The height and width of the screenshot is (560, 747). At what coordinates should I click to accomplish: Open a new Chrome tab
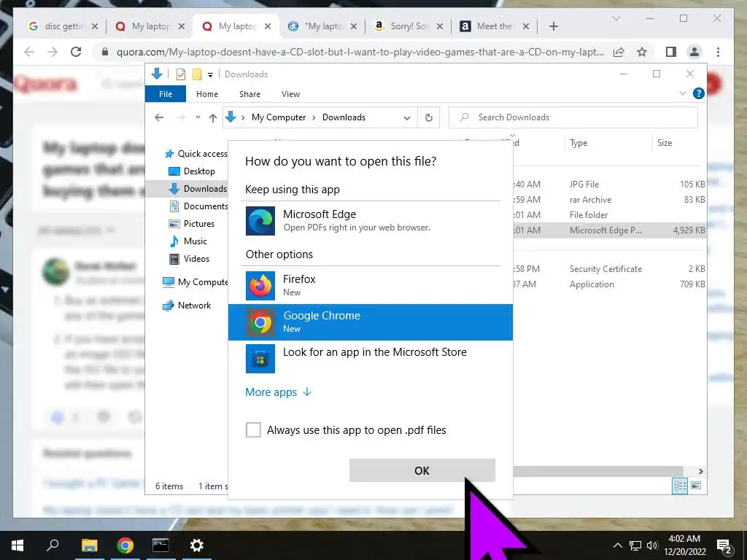(x=553, y=26)
